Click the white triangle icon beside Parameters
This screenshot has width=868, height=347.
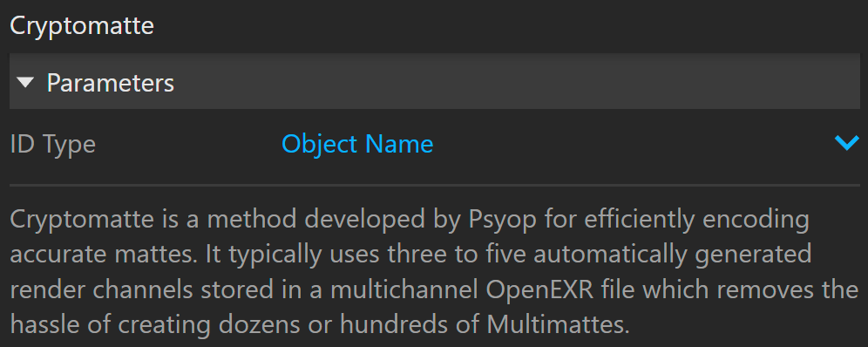tap(25, 83)
